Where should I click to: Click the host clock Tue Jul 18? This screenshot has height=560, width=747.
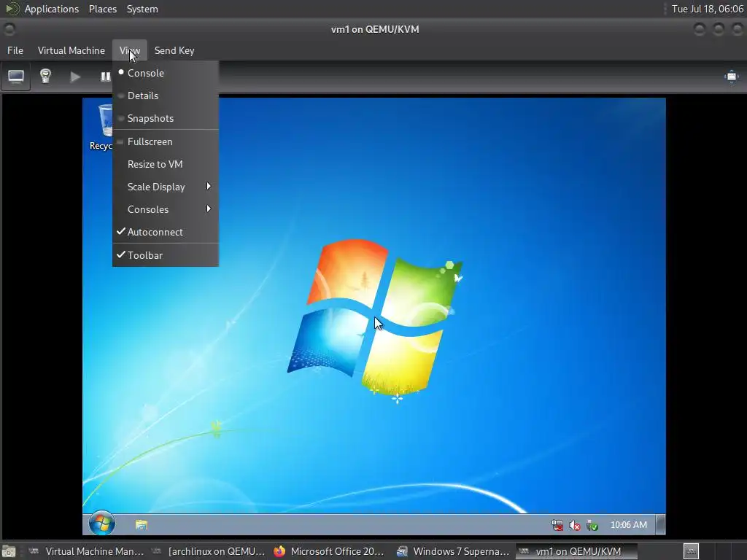point(707,9)
